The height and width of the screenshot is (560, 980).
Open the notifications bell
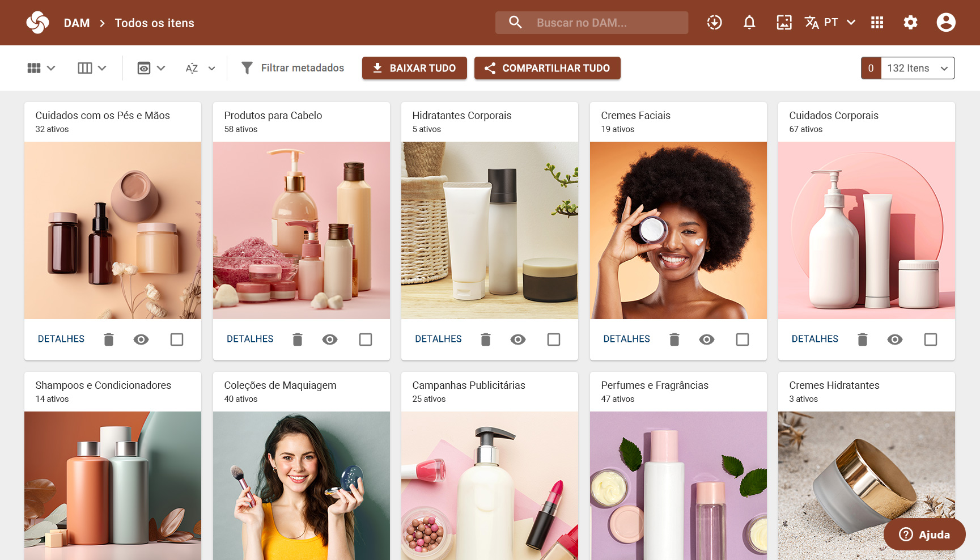tap(749, 23)
